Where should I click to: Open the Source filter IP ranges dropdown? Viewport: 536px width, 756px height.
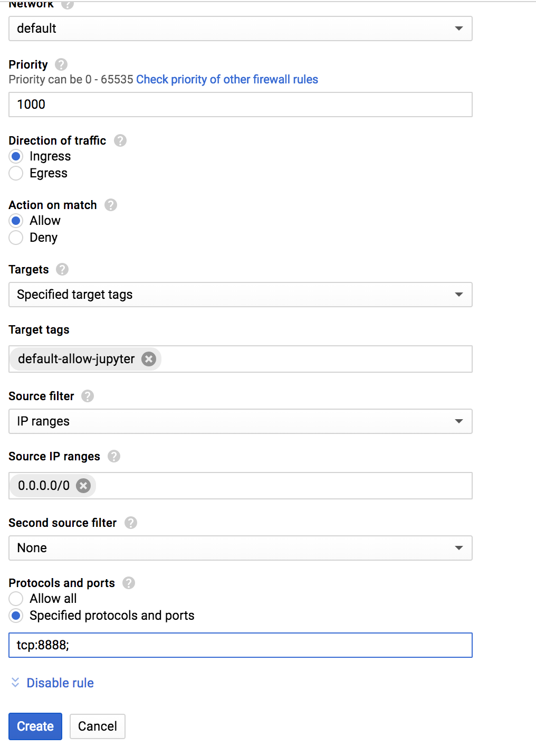click(240, 421)
